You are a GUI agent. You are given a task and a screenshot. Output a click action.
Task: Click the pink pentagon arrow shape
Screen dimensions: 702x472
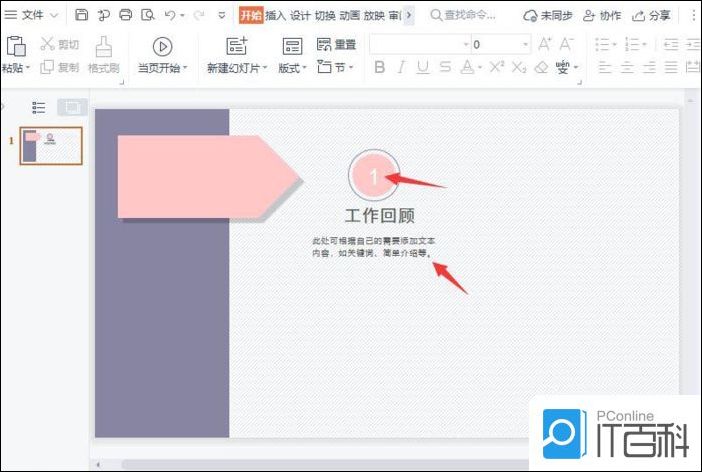208,177
